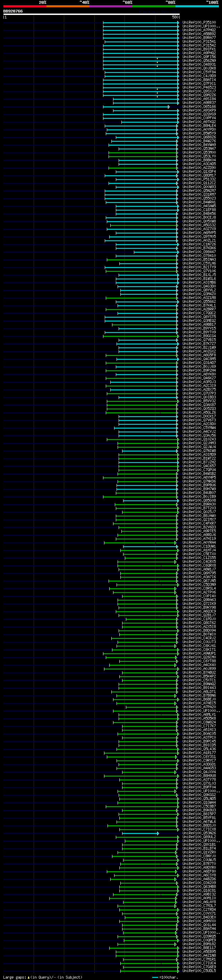Click the UniRef100_O48931 label
Screen dimensions: 222x980
(x=199, y=64)
